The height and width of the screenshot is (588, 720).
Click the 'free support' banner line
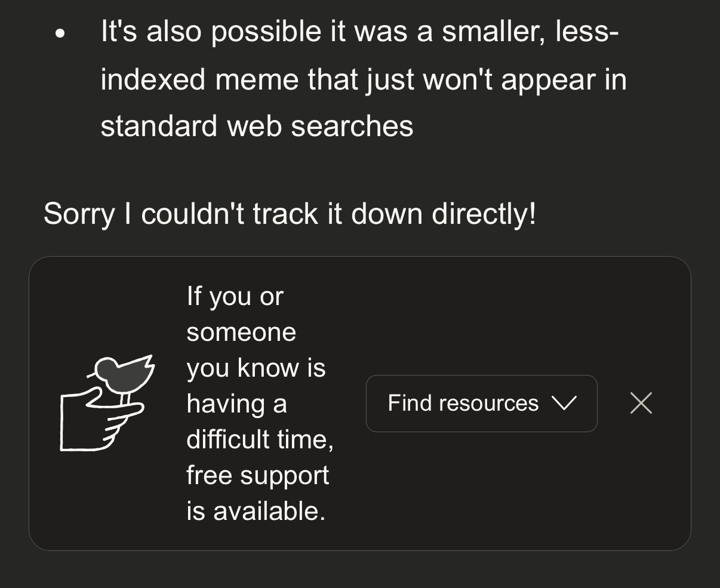(x=257, y=476)
